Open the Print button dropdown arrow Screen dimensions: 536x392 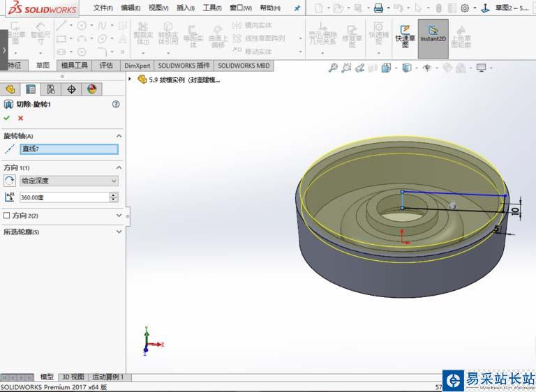pos(388,8)
